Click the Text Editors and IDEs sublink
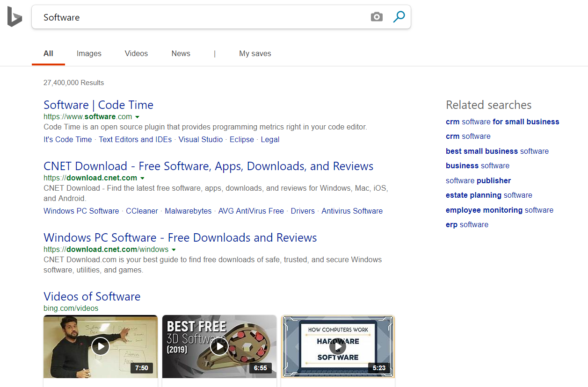588x387 pixels. [x=135, y=139]
